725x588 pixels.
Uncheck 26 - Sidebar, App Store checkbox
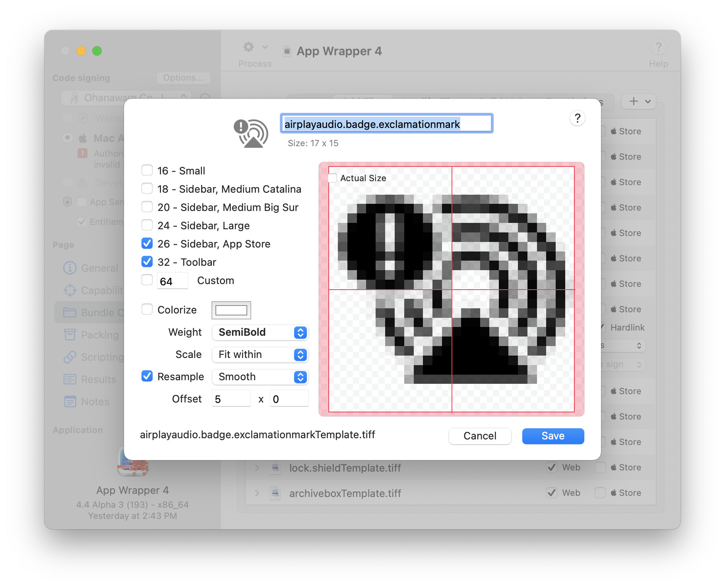coord(147,244)
